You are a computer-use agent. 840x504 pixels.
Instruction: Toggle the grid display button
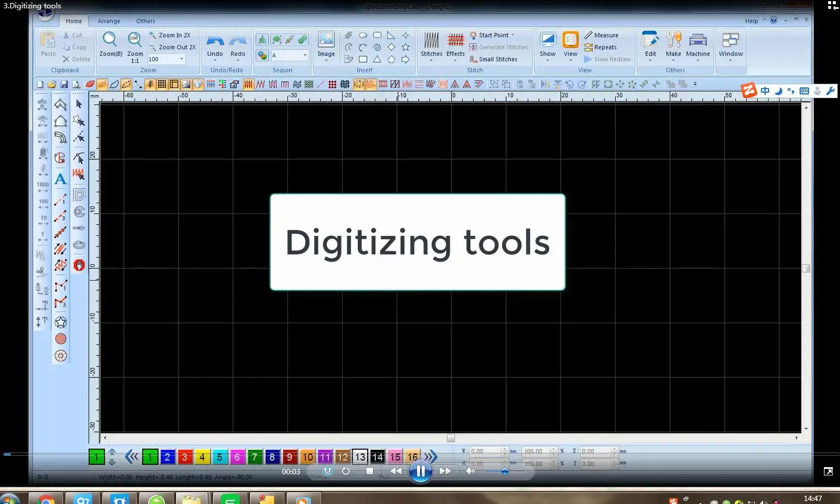pos(162,84)
